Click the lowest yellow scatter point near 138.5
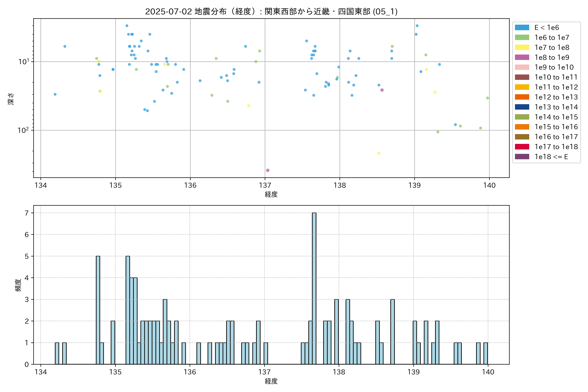This screenshot has width=588, height=392. 378,153
